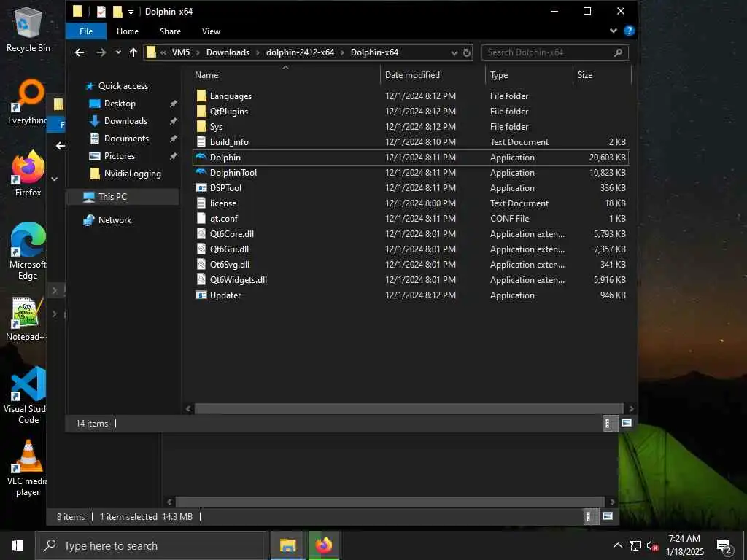
Task: Open the Home ribbon tab
Action: (128, 31)
